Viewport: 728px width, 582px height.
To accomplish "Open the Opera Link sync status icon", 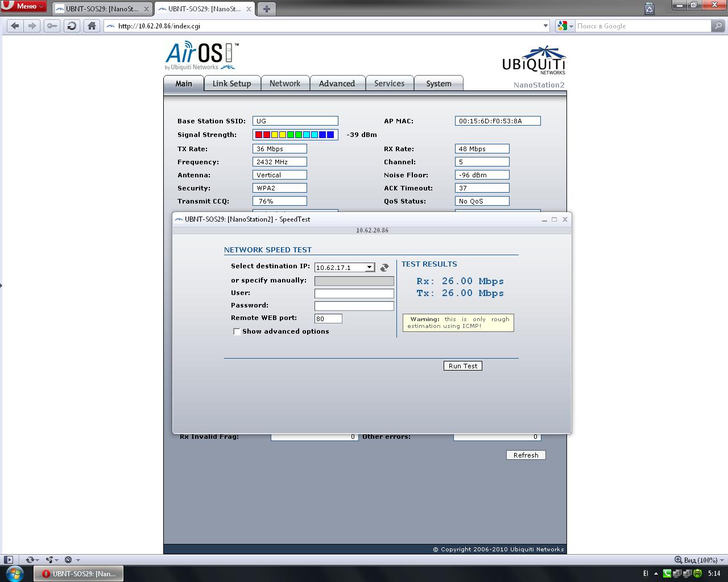I will pyautogui.click(x=31, y=560).
